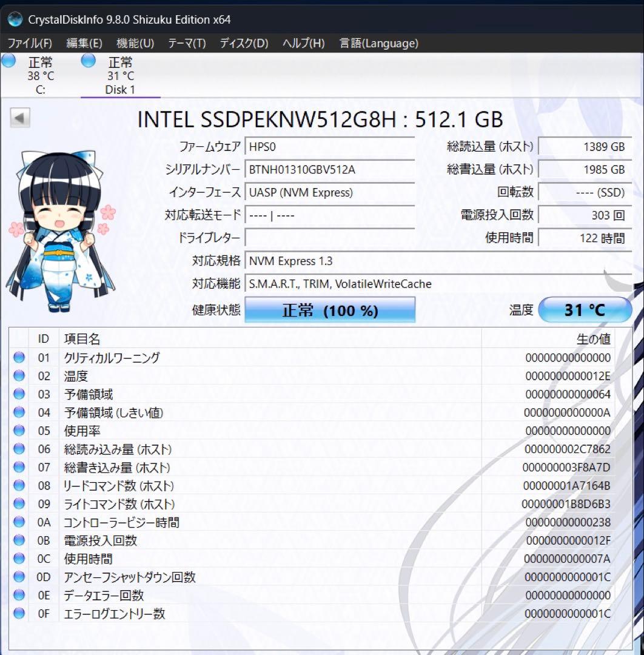The height and width of the screenshot is (655, 644).
Task: Click raw value 0000000000000A
Action: [x=567, y=412]
